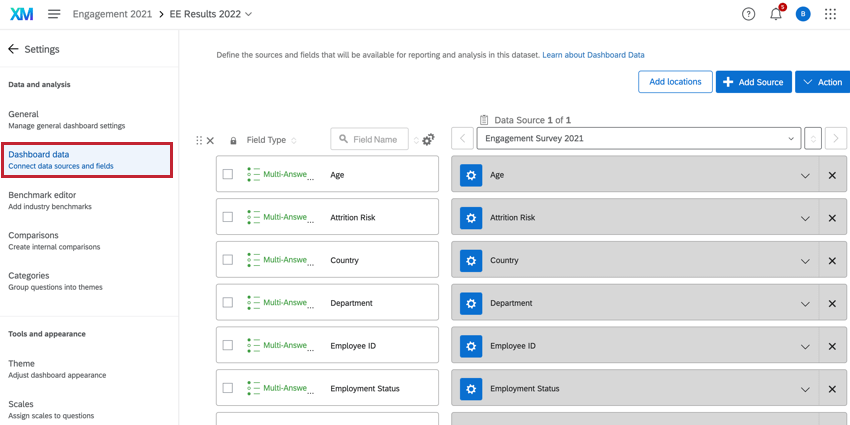This screenshot has width=850, height=425.
Task: Check the Age field checkbox
Action: click(x=228, y=175)
